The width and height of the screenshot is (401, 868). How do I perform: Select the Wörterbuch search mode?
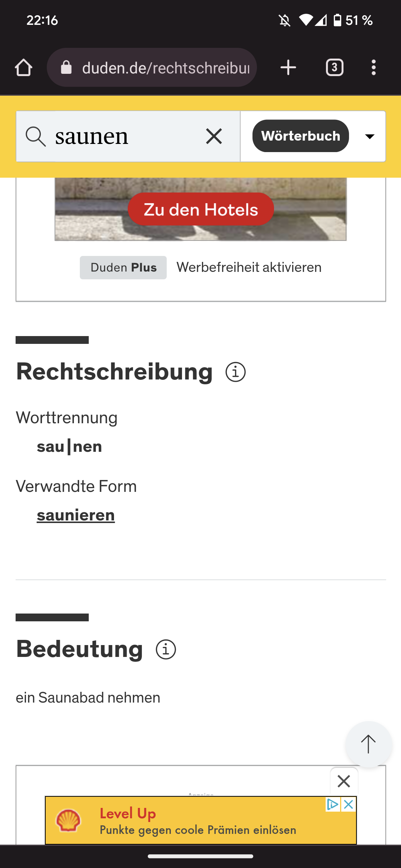[300, 136]
